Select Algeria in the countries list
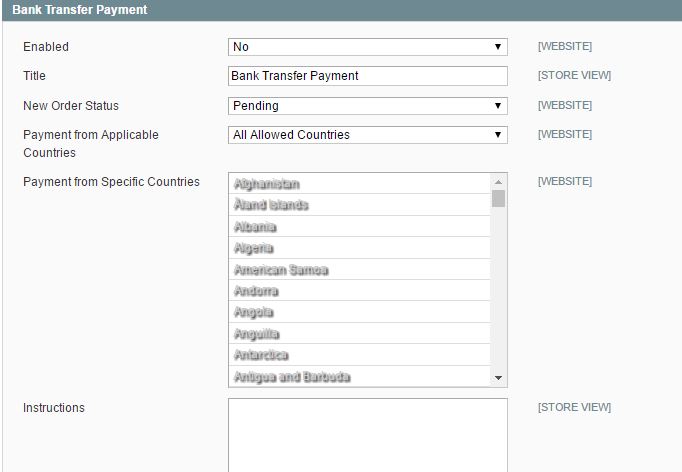The height and width of the screenshot is (472, 682). (x=359, y=248)
